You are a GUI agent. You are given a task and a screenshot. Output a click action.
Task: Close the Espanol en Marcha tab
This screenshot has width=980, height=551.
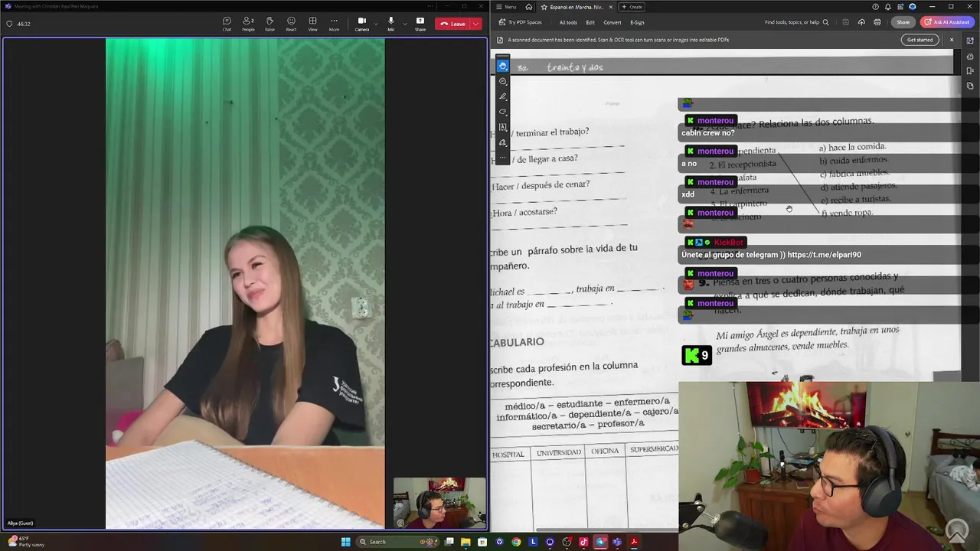[x=610, y=7]
